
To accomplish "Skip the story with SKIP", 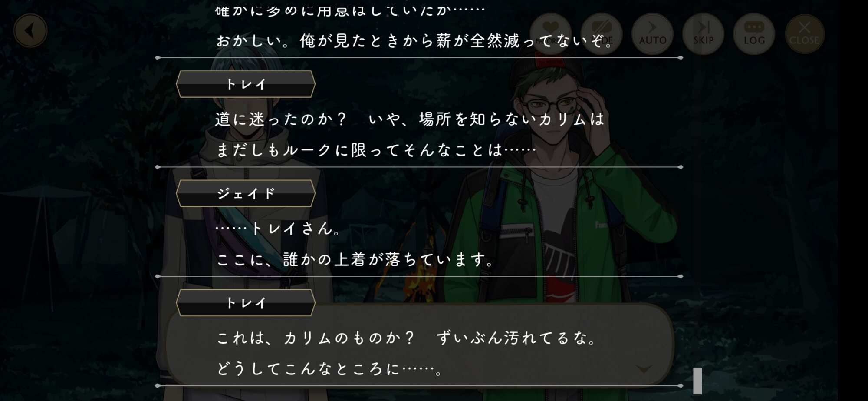I will click(703, 33).
